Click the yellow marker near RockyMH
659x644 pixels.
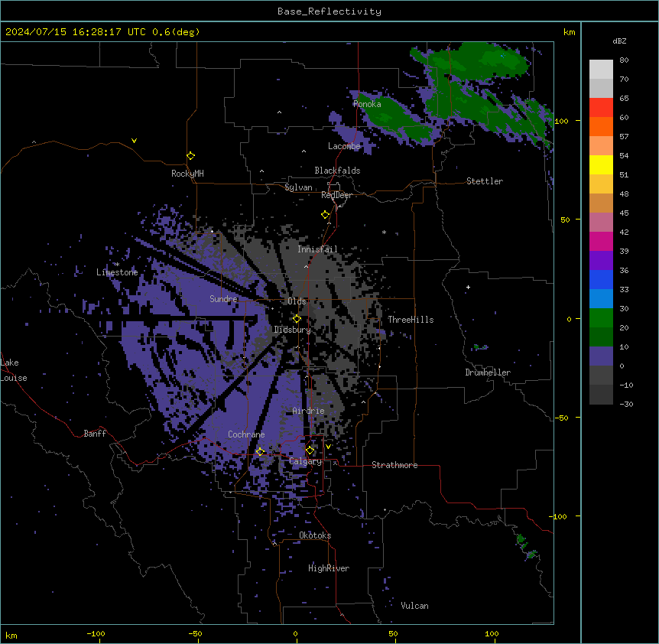pos(190,156)
